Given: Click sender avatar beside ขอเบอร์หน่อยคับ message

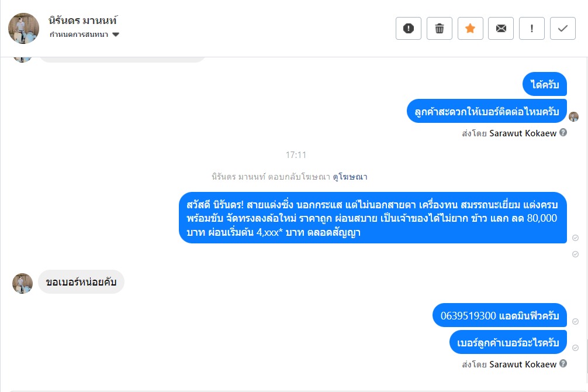Looking at the screenshot, I should pyautogui.click(x=22, y=283).
